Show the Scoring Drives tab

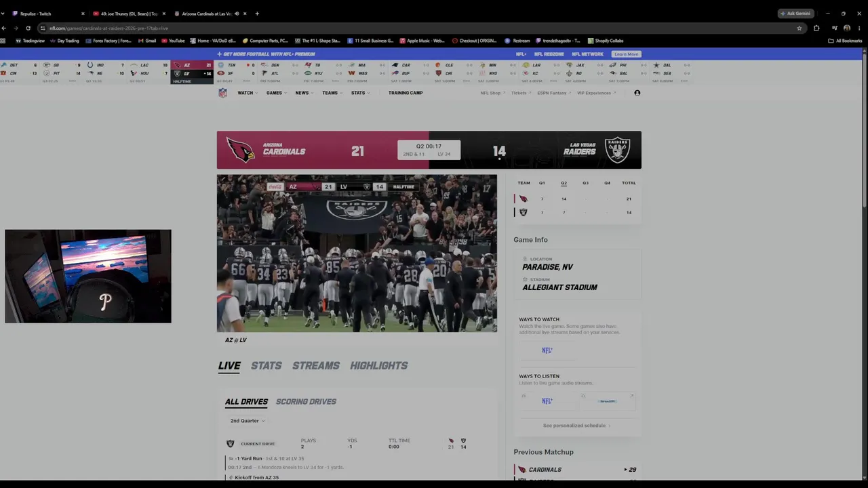tap(306, 402)
